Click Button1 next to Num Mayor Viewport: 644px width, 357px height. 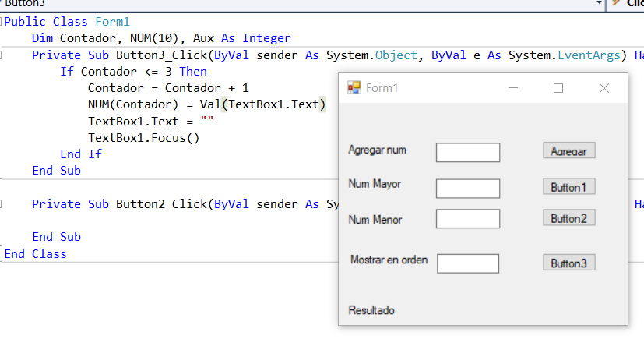(568, 187)
